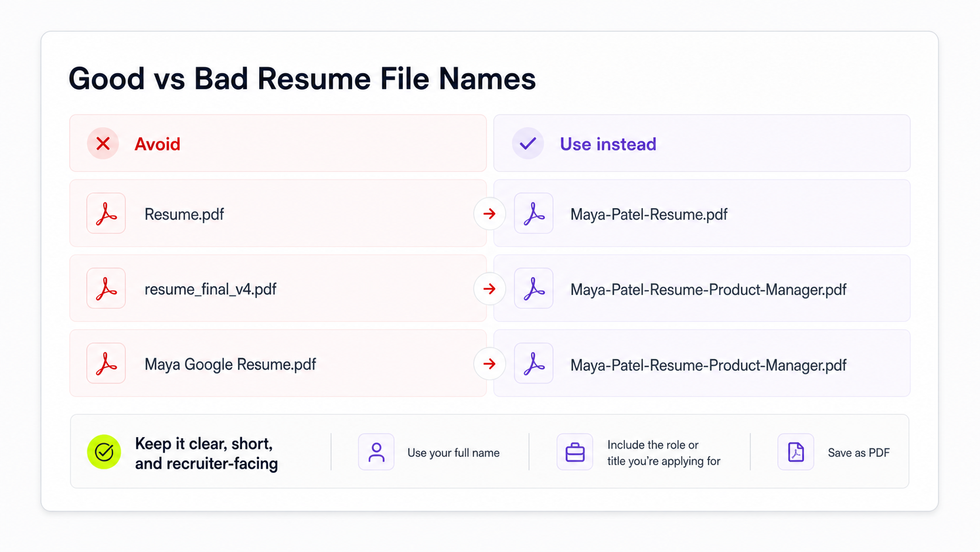Click the arrow icon after Maya Google Resume.pdf
Viewport: 980px width, 552px height.
(x=489, y=364)
